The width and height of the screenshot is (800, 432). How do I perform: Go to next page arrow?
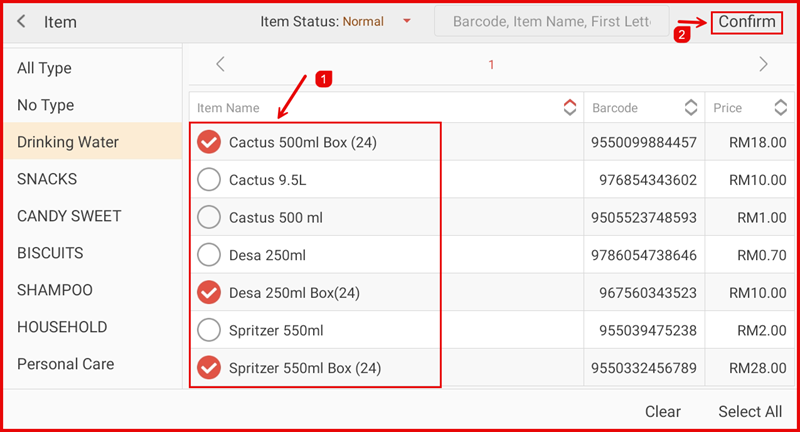763,64
